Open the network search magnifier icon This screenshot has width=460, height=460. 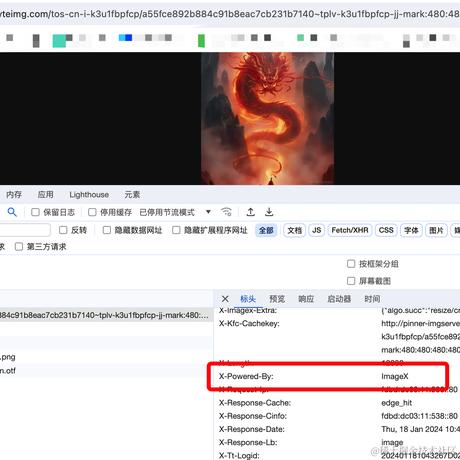12,212
